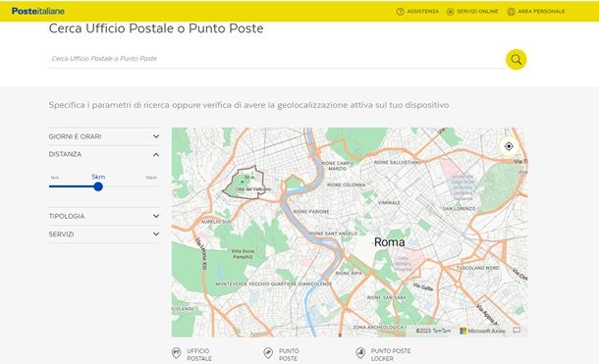This screenshot has width=599, height=364.
Task: Collapse the Distanza section chevron
Action: click(156, 155)
